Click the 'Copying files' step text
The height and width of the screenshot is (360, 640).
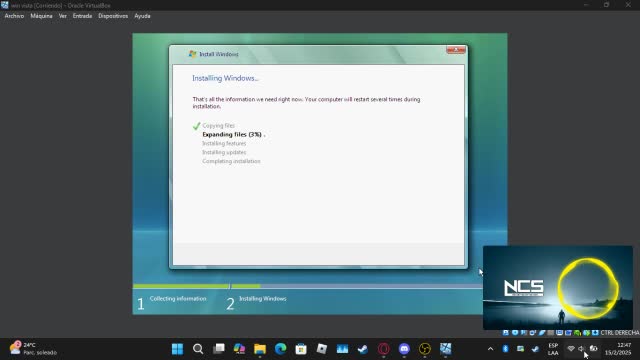218,126
